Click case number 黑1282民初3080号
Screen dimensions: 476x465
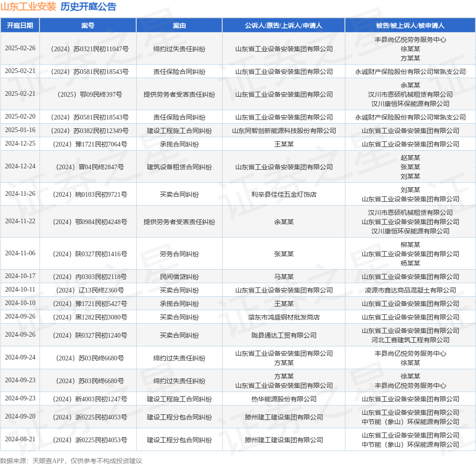[x=90, y=318]
